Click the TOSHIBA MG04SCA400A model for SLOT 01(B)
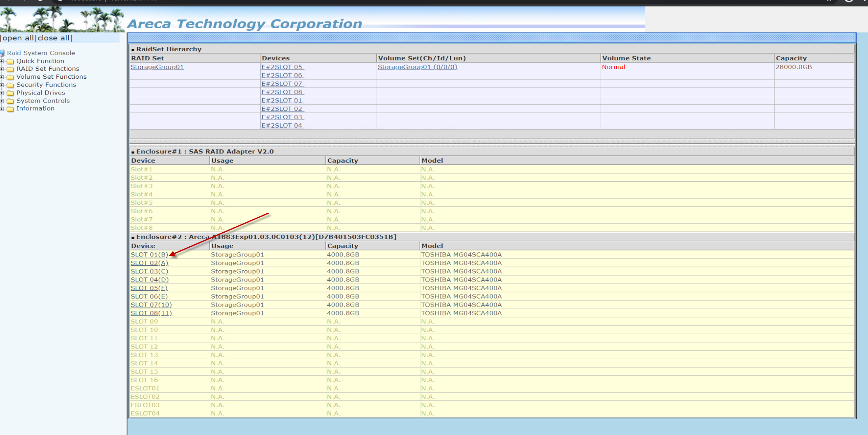The image size is (868, 435). (461, 254)
